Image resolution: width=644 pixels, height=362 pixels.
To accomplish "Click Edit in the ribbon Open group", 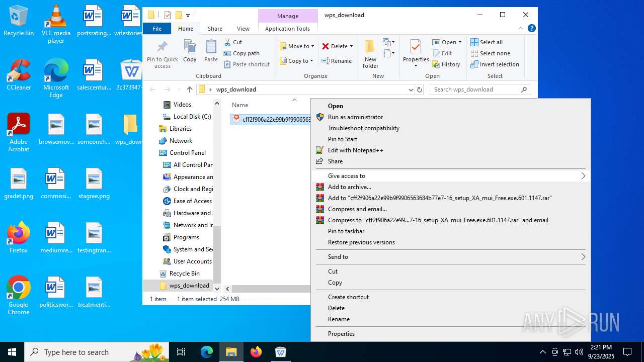I will point(442,53).
